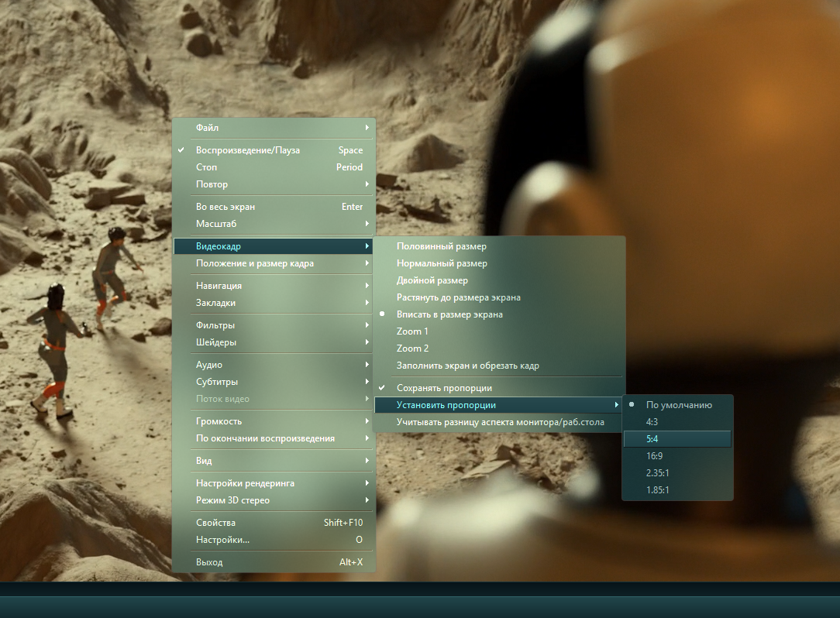840x618 pixels.
Task: Expand Режим 3D стерео submenu
Action: (274, 501)
